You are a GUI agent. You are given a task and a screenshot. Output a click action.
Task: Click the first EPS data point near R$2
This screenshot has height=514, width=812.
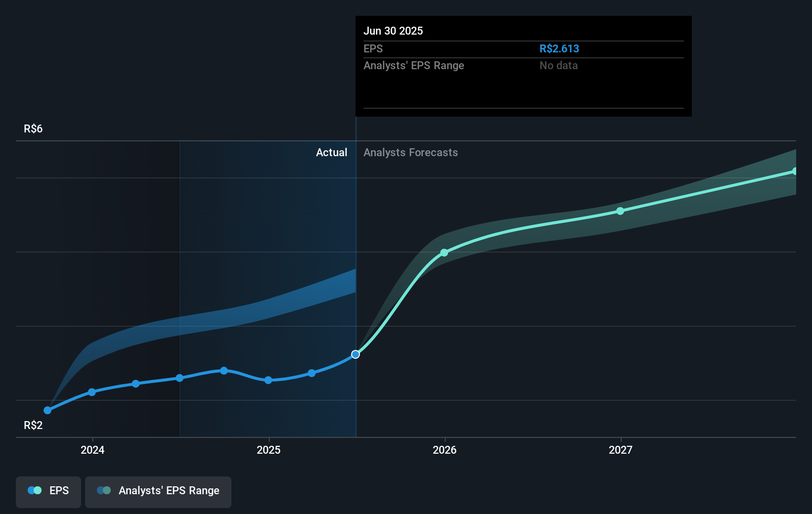(x=47, y=410)
